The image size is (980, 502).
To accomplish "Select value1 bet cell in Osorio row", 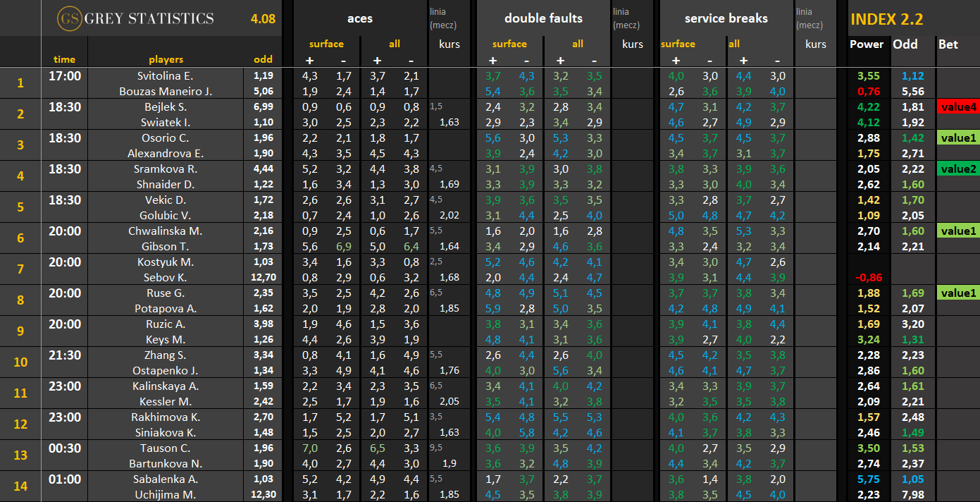I will pos(958,138).
